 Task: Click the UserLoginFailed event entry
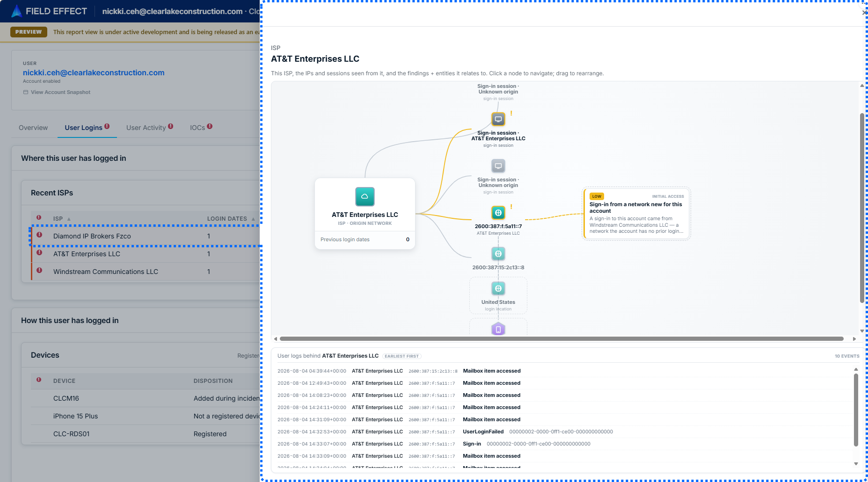565,432
